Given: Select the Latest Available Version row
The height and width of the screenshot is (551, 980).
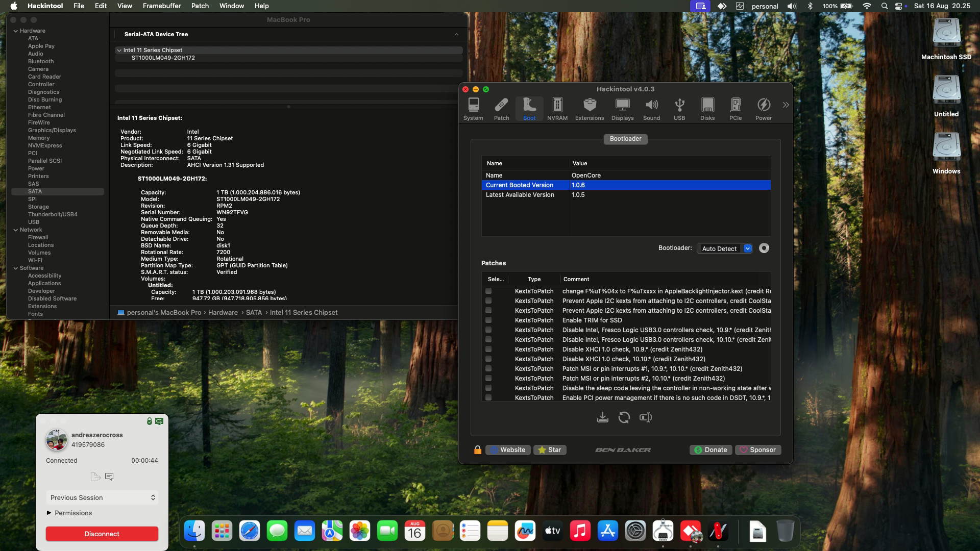Looking at the screenshot, I should click(626, 194).
